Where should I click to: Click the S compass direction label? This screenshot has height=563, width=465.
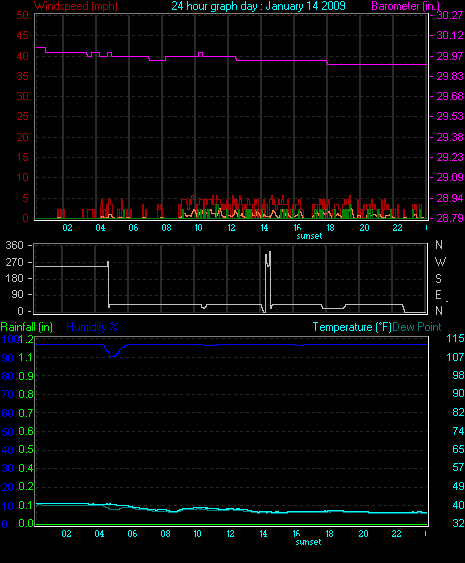click(x=438, y=279)
